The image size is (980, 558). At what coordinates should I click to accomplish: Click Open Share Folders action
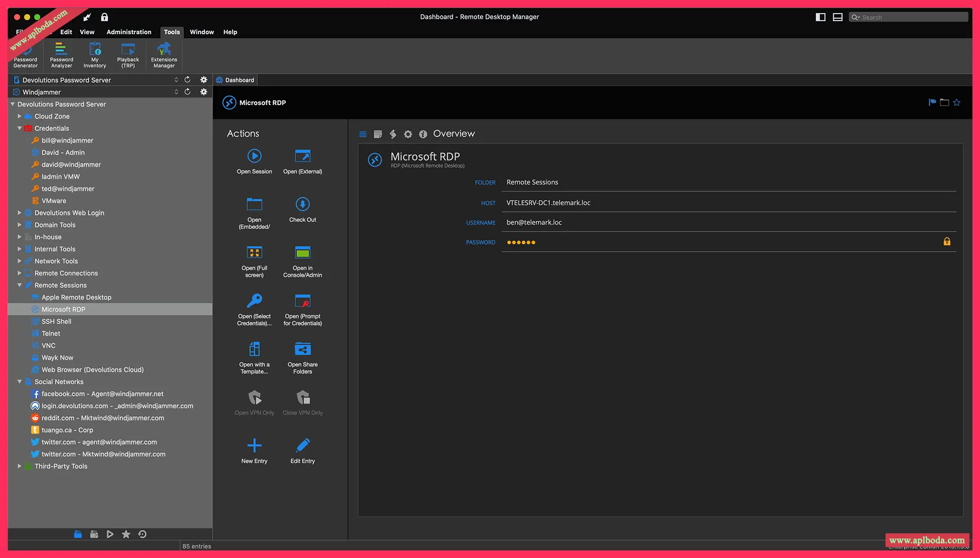point(303,358)
